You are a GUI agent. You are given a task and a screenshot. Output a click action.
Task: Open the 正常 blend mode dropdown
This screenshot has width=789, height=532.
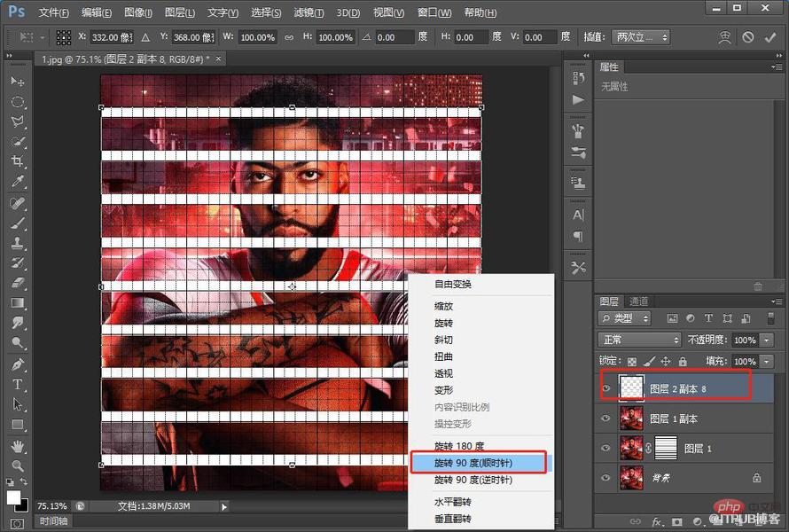pos(639,340)
